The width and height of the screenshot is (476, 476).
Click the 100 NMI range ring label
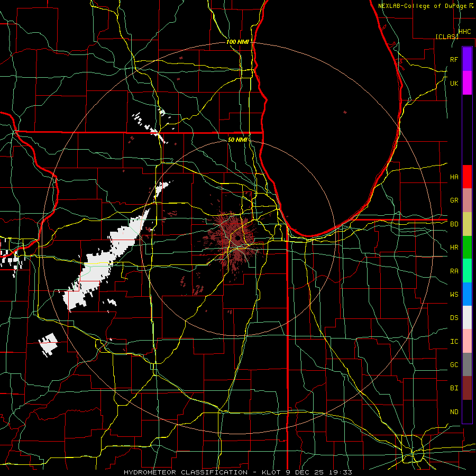(x=237, y=42)
